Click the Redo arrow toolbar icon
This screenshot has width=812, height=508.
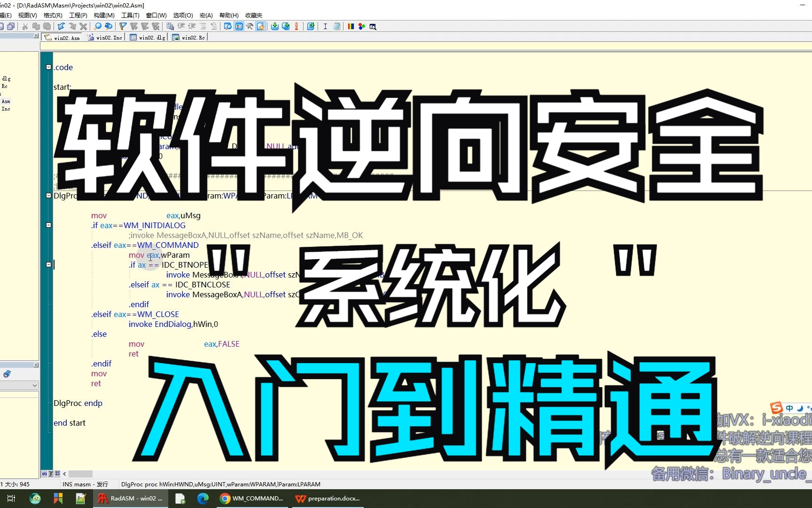click(x=72, y=26)
